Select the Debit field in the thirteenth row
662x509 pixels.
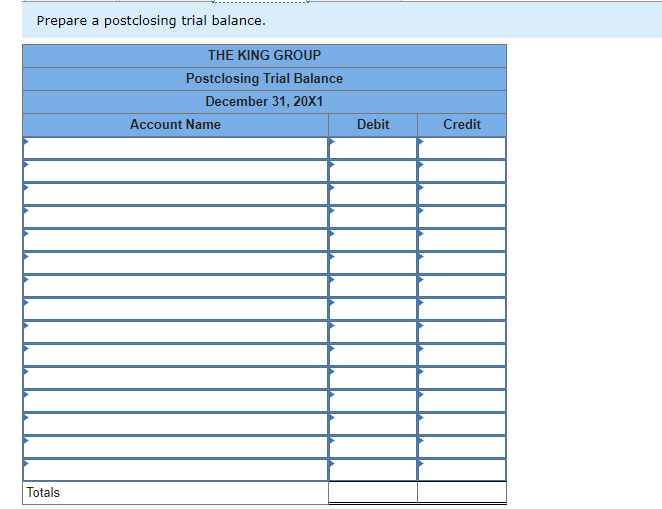[373, 424]
